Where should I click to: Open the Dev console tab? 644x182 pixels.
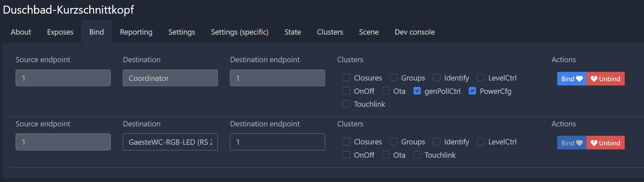[414, 32]
